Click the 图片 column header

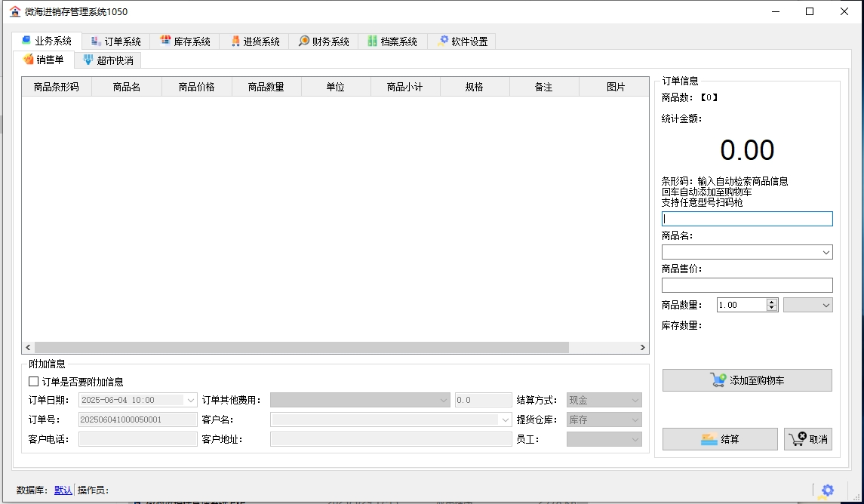pos(616,87)
